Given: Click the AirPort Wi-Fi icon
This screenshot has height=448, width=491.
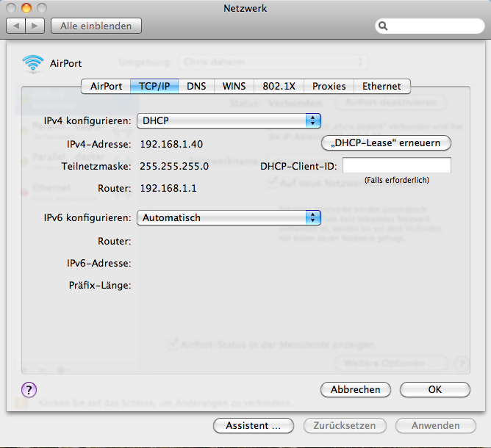Looking at the screenshot, I should (33, 63).
